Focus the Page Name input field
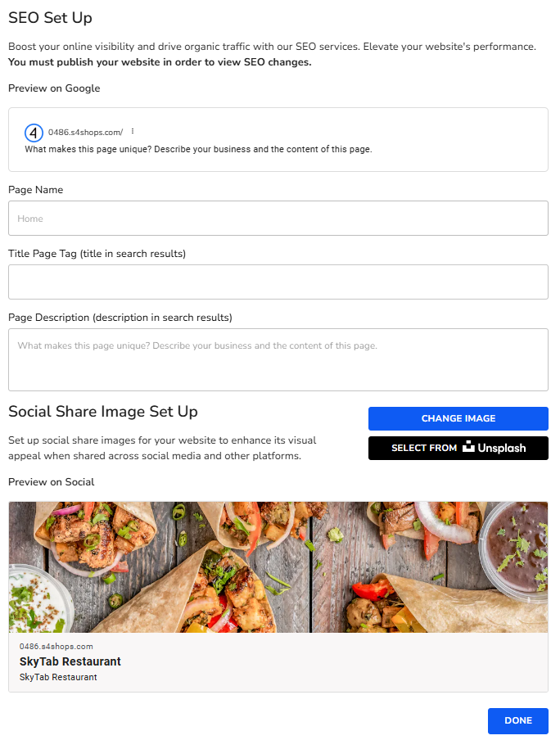The height and width of the screenshot is (740, 560). [278, 219]
